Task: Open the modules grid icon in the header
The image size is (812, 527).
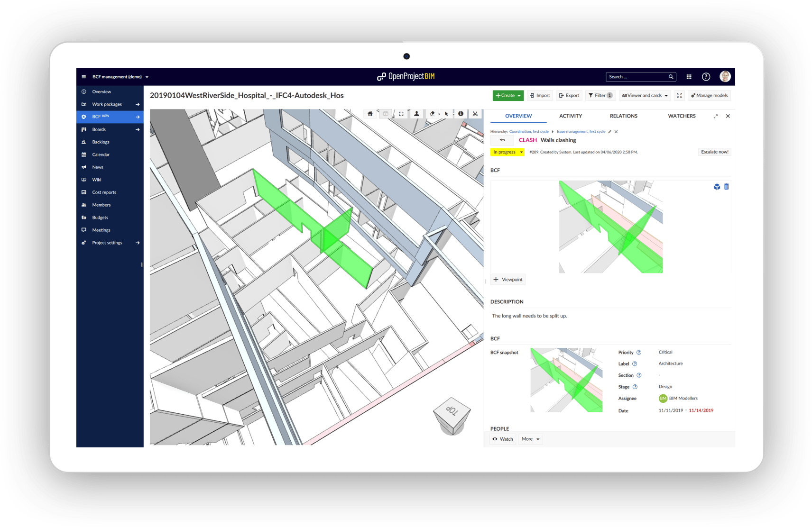Action: [689, 77]
